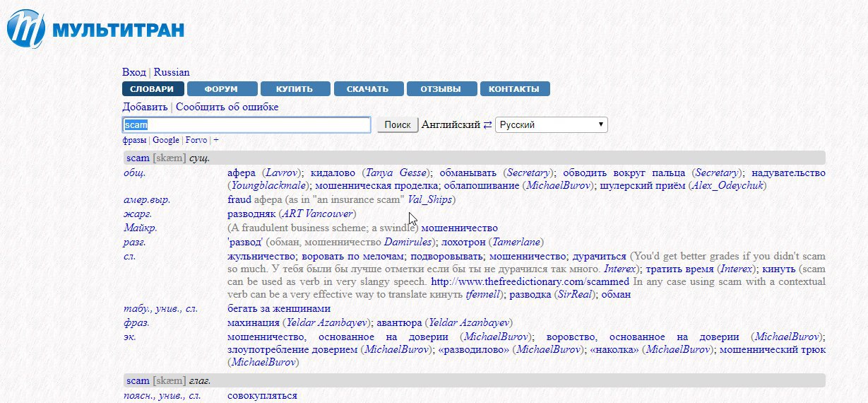Viewport: 868px width, 403px height.
Task: Open the КОНТАКТЫ menu tab
Action: [x=514, y=89]
